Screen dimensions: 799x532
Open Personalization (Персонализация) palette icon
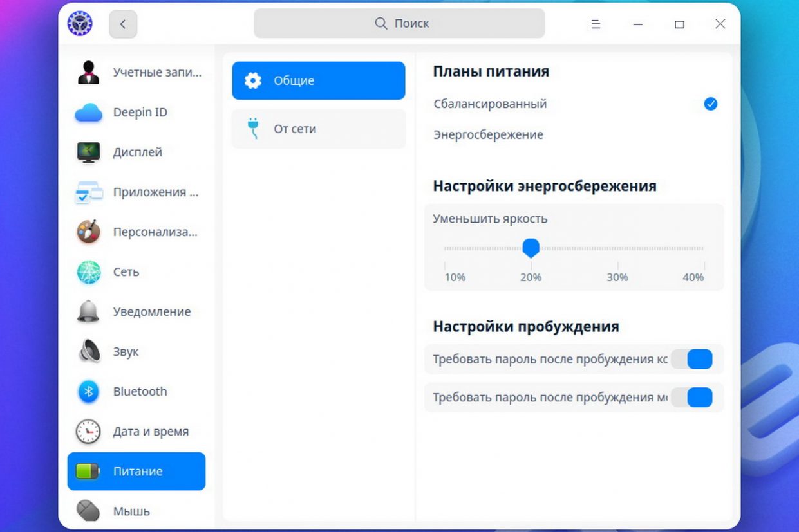pyautogui.click(x=88, y=232)
